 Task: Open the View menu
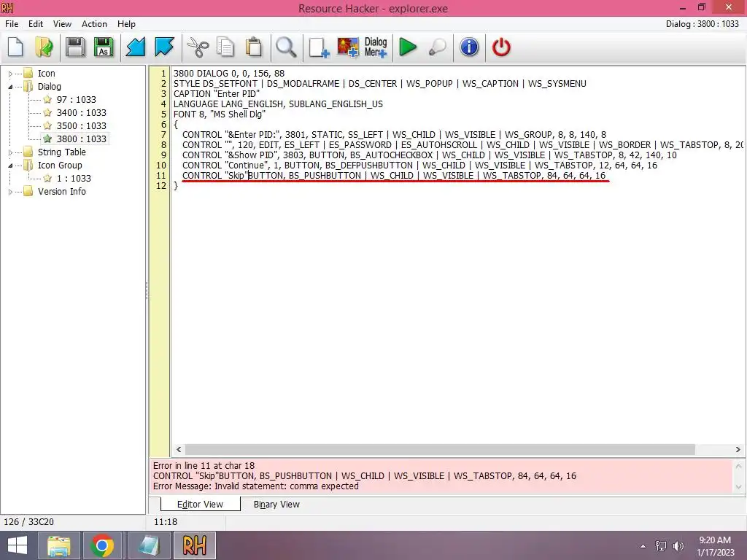tap(63, 24)
